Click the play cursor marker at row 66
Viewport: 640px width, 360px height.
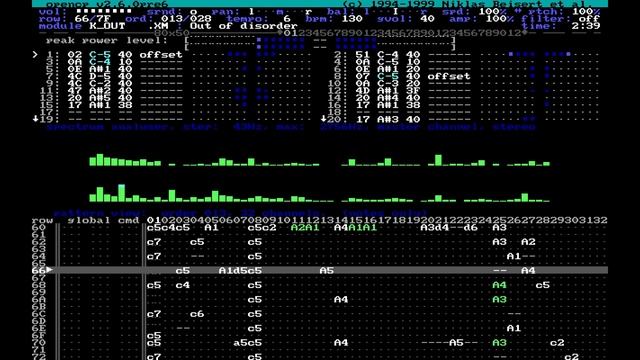pyautogui.click(x=50, y=269)
